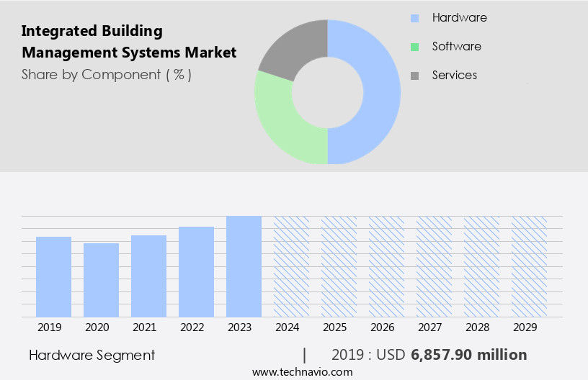Click the Services legend gray square
Image resolution: width=588 pixels, height=380 pixels.
point(414,76)
